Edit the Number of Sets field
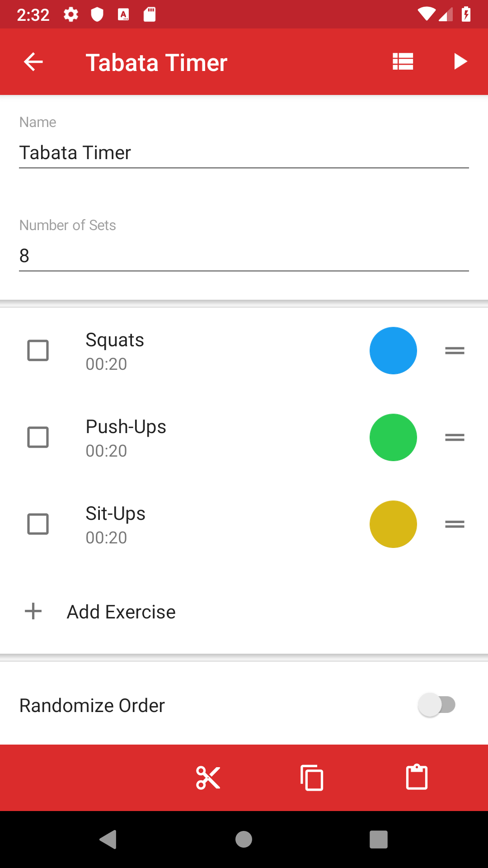488x868 pixels. click(x=244, y=256)
